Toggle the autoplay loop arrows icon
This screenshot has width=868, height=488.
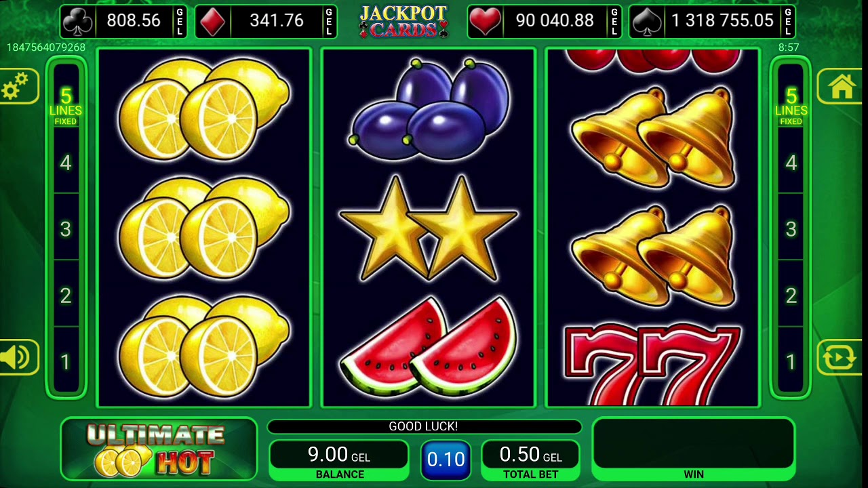[841, 358]
